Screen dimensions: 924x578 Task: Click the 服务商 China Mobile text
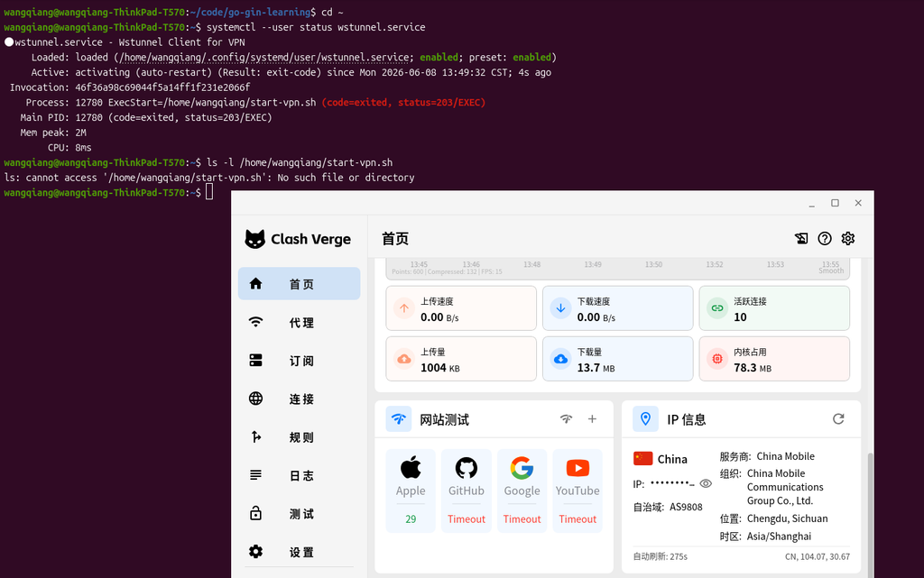pyautogui.click(x=767, y=456)
